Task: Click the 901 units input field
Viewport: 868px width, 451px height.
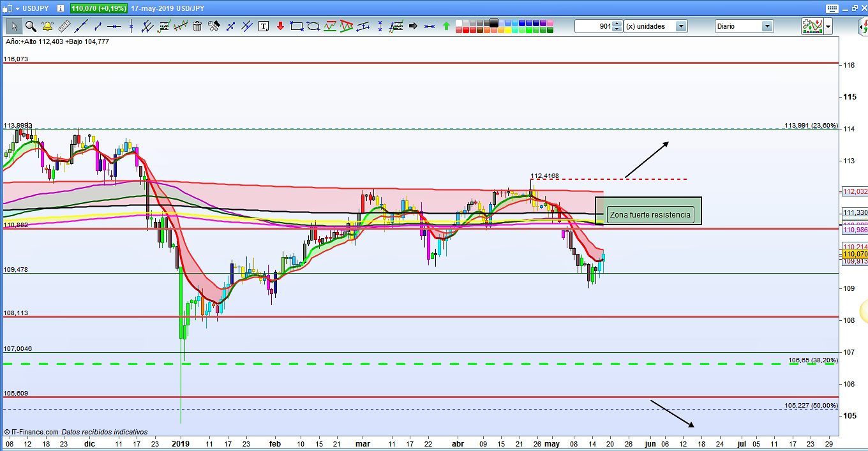Action: pyautogui.click(x=594, y=26)
